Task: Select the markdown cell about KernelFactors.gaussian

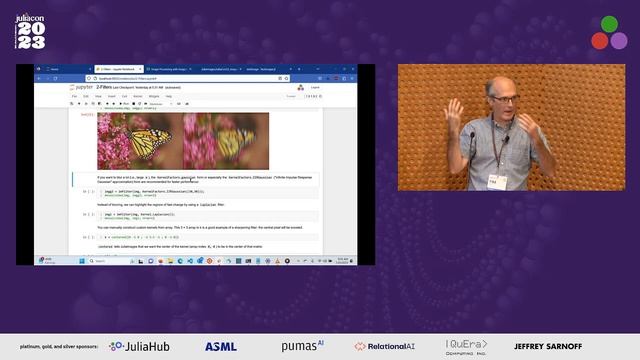Action: [x=196, y=180]
